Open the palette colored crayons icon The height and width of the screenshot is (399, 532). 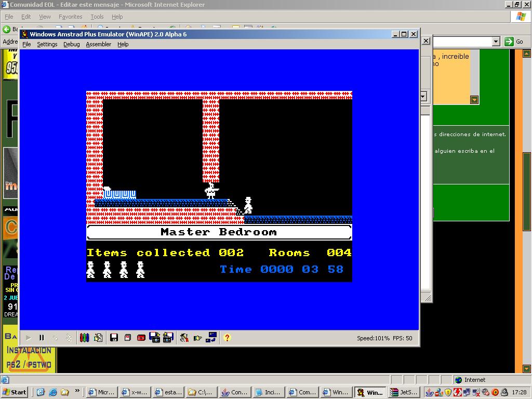(x=85, y=338)
